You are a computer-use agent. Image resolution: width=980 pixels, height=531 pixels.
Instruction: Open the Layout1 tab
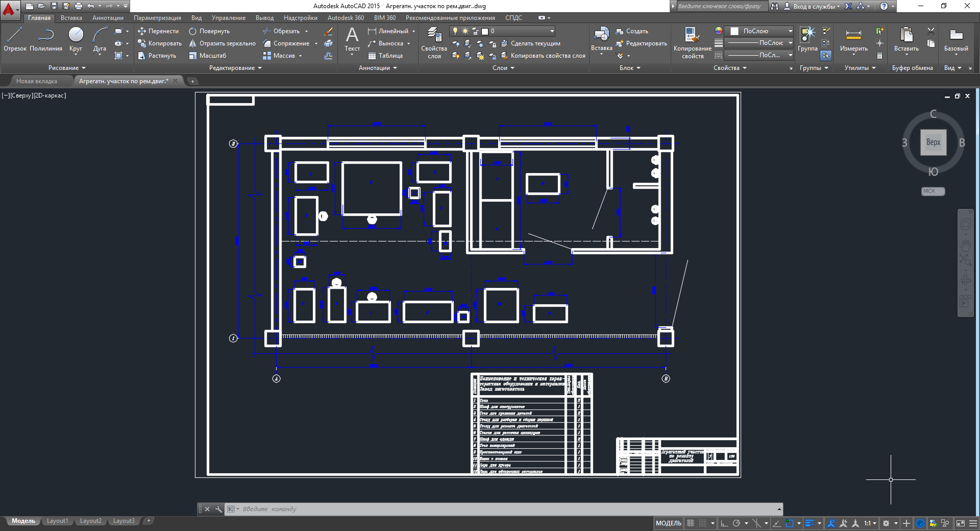coord(57,521)
